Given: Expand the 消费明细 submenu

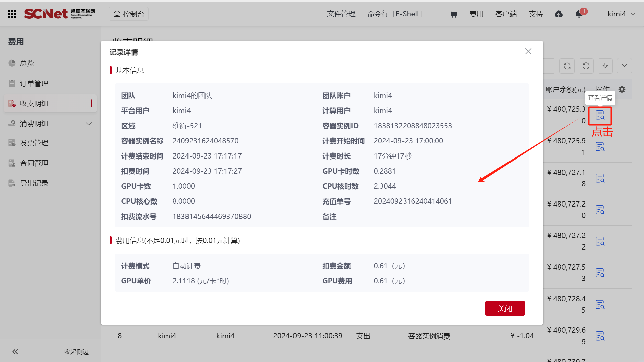Looking at the screenshot, I should [89, 124].
